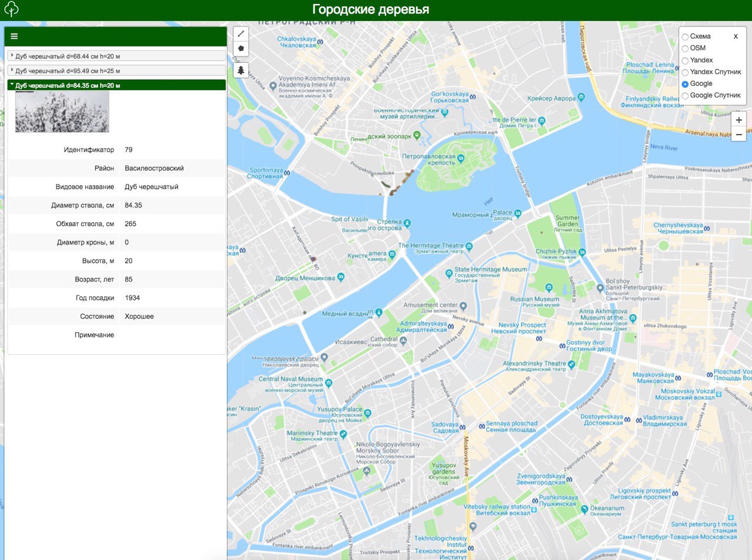Click the Chernyshevskaya metro icon

707,229
